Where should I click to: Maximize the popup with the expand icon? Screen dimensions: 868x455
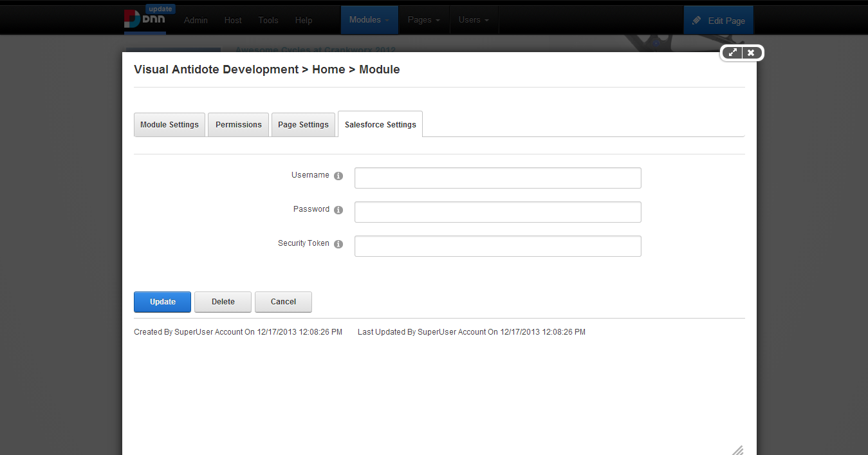tap(733, 53)
